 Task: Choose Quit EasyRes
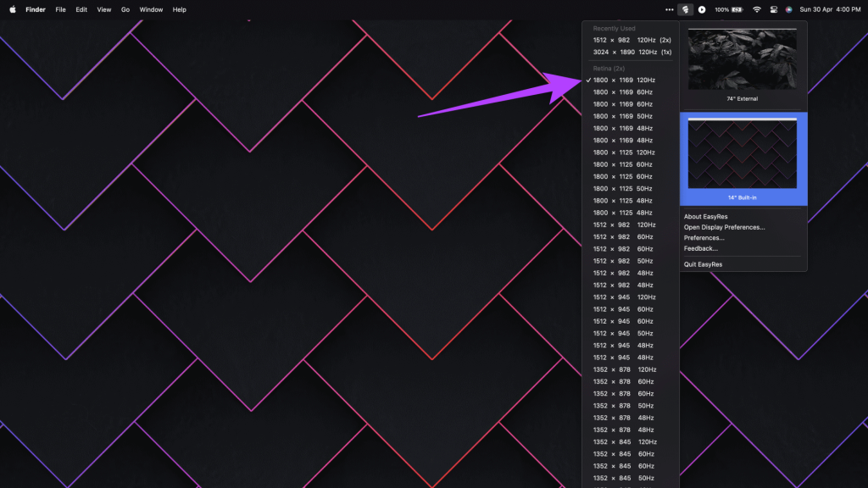point(703,264)
